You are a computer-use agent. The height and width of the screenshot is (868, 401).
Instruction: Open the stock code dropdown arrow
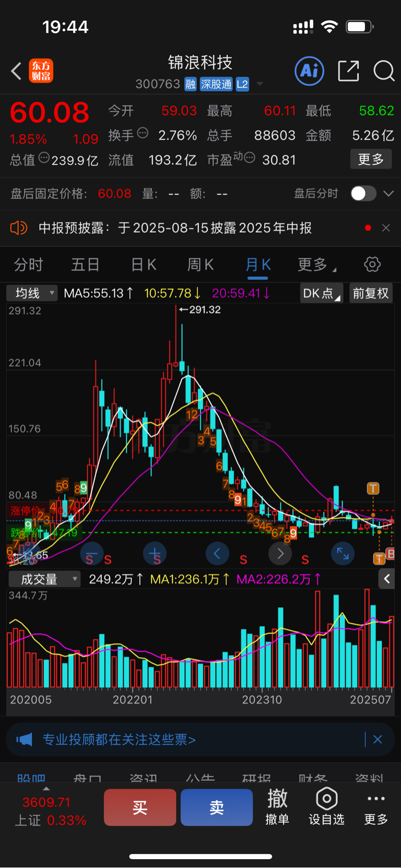click(260, 85)
